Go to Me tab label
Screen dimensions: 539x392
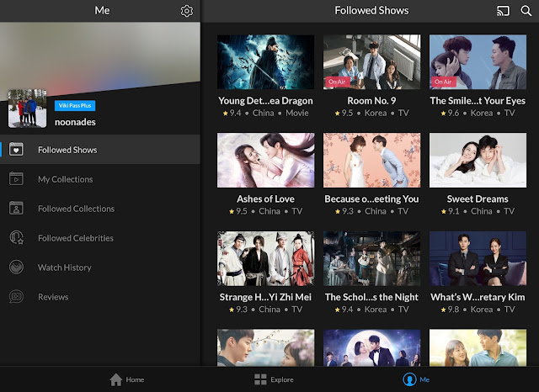[424, 379]
